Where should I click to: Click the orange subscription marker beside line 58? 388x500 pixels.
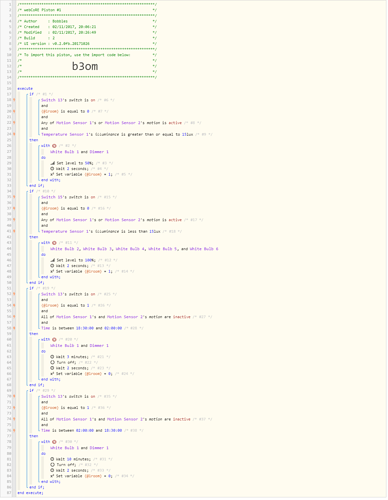pos(14,328)
